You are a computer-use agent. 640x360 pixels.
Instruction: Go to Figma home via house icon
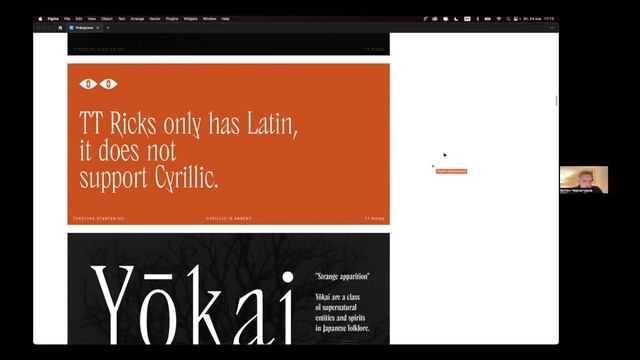(x=60, y=28)
